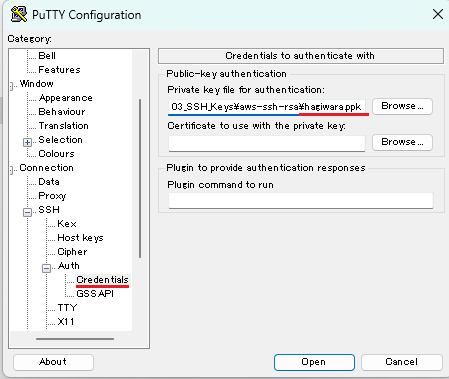Click the 'Public-key authentication' group title

point(226,74)
